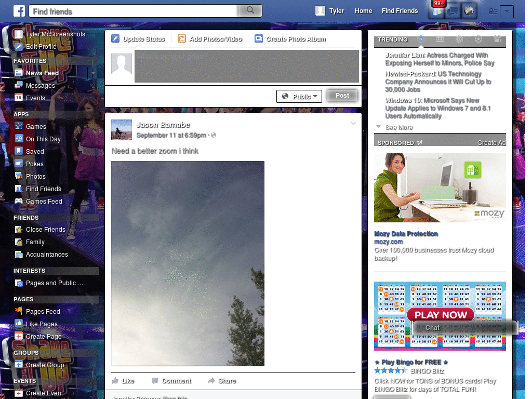The width and height of the screenshot is (532, 399).
Task: Open Jason Barnabe name link
Action: tap(163, 125)
